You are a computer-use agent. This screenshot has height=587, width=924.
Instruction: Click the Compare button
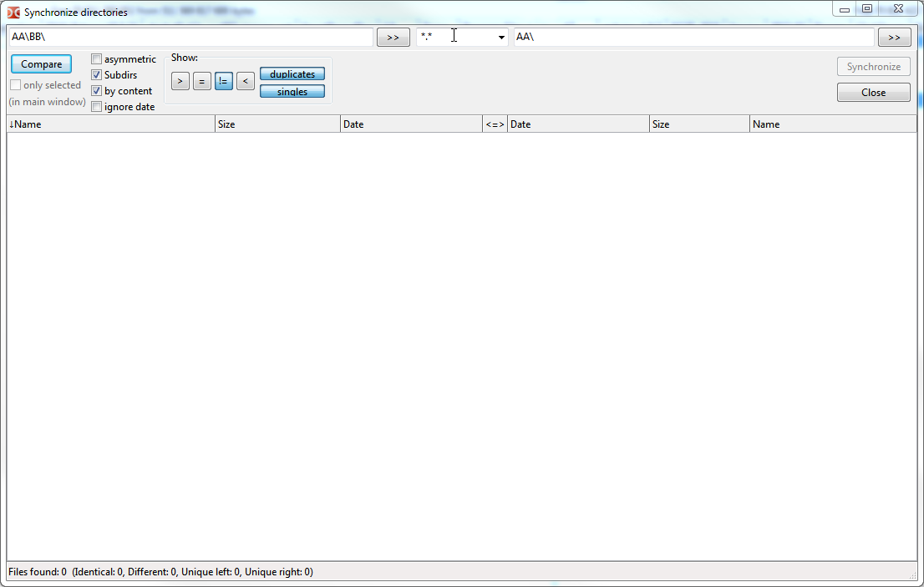tap(41, 64)
